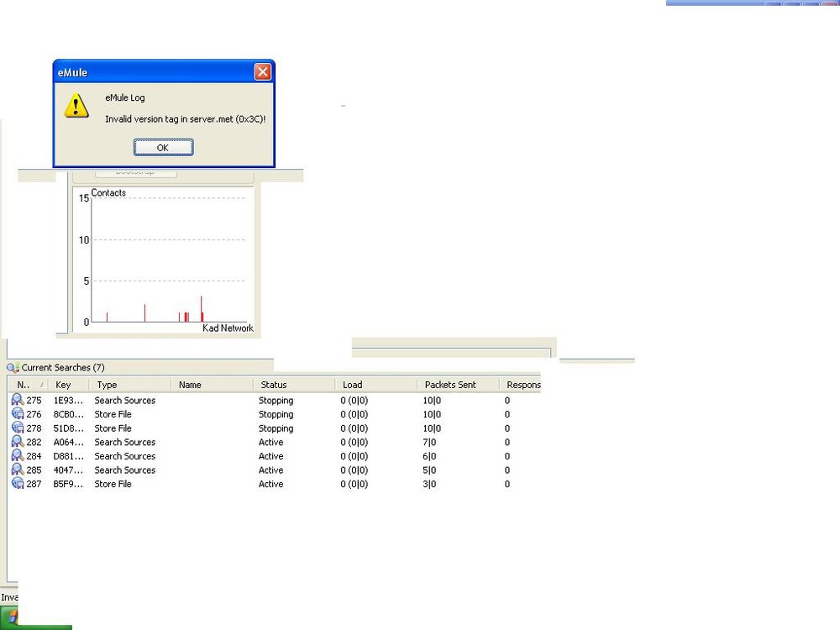
Task: Sort searches by Responses column
Action: (520, 385)
